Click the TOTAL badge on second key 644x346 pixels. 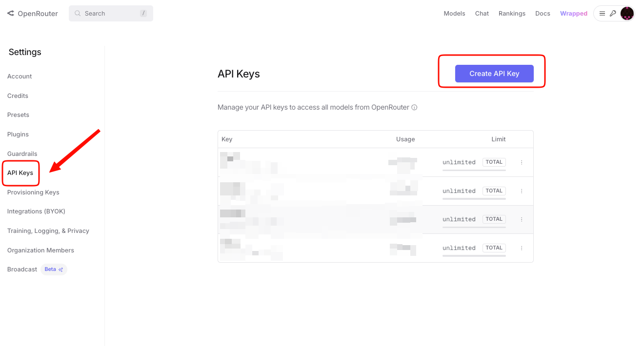(494, 191)
